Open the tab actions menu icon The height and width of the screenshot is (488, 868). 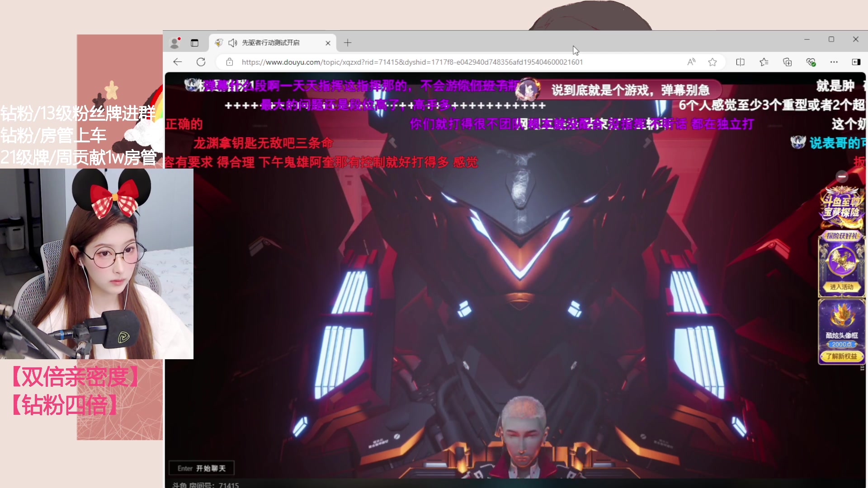click(x=194, y=43)
